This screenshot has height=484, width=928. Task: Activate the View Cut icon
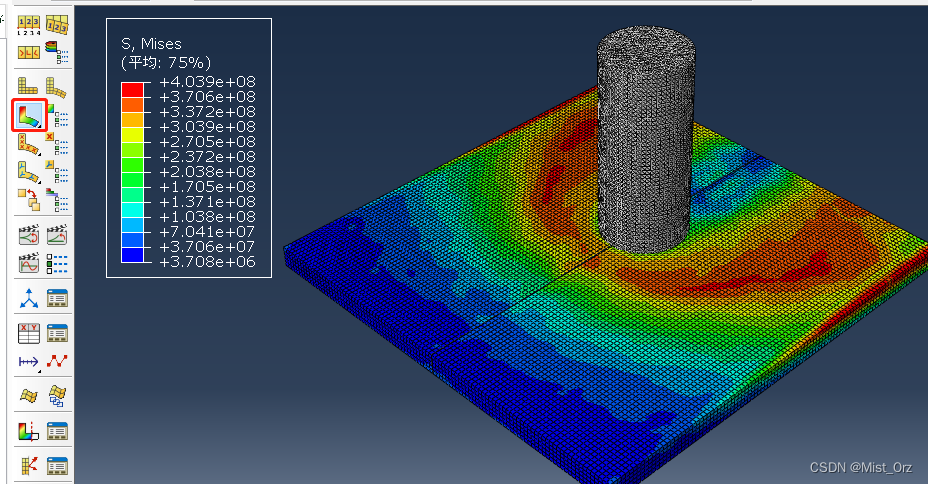click(28, 431)
